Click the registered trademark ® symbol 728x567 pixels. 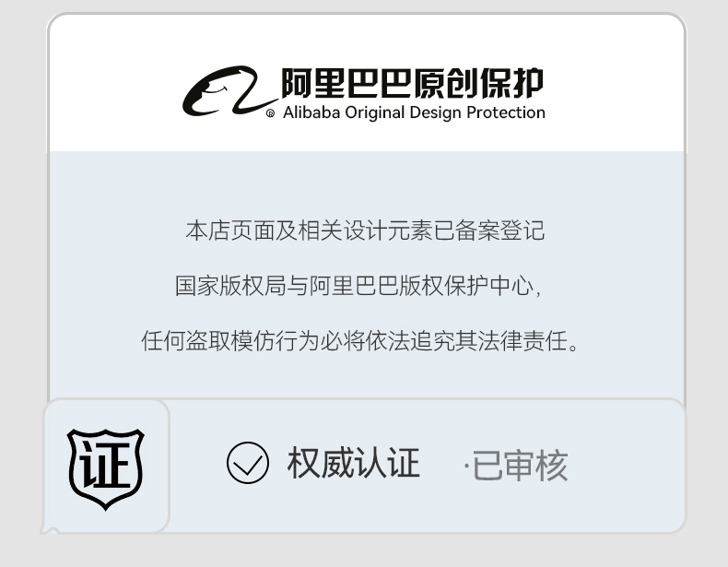[x=270, y=113]
